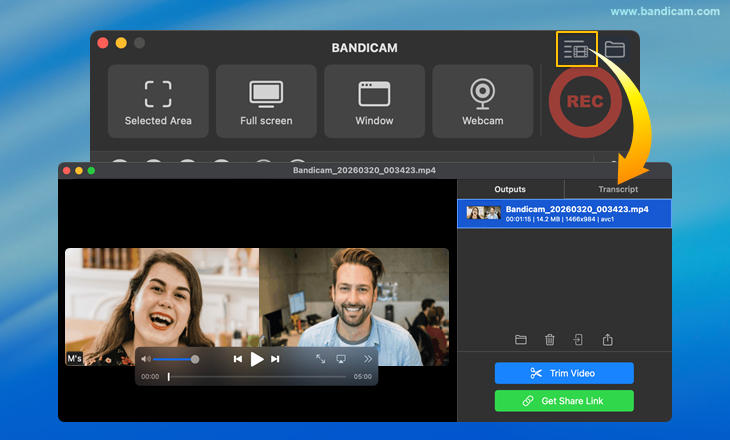This screenshot has height=440, width=730.
Task: Switch to the Transcript tab
Action: pyautogui.click(x=618, y=189)
